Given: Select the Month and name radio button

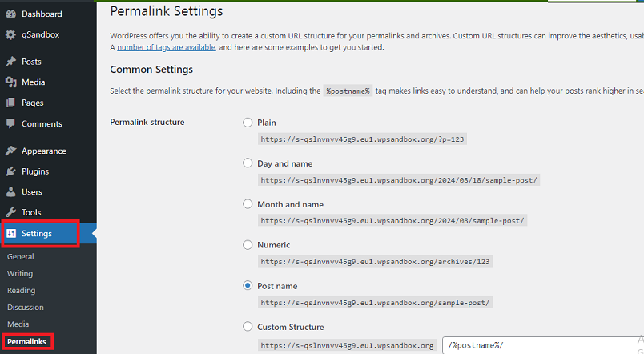Looking at the screenshot, I should coord(248,204).
